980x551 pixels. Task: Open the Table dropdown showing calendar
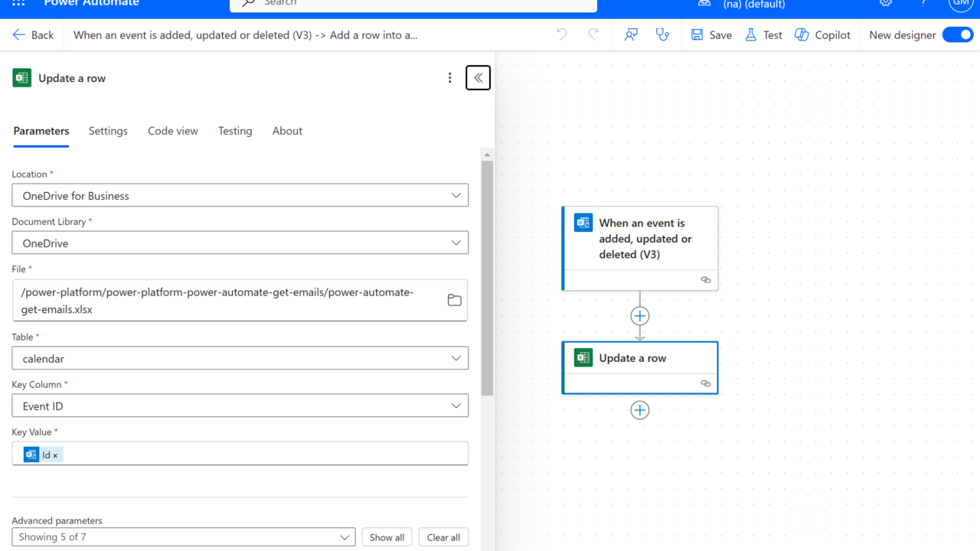coord(240,358)
